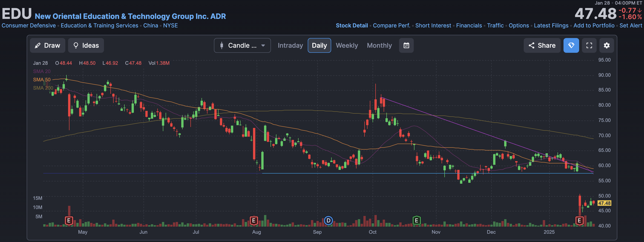
Task: Open the Options link
Action: tap(519, 26)
